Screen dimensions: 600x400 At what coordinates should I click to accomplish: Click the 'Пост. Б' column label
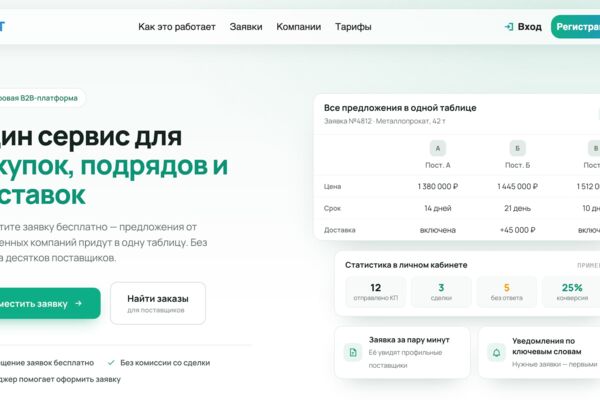[517, 165]
